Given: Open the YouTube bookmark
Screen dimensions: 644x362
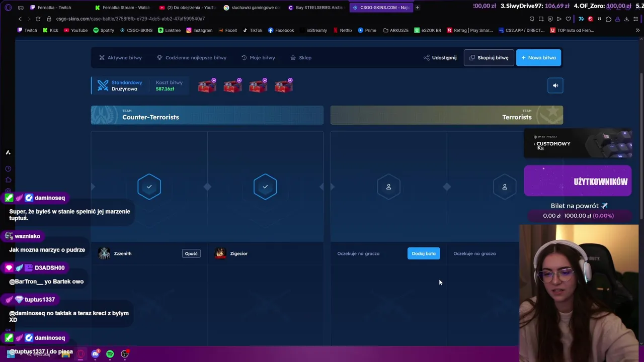Looking at the screenshot, I should click(x=75, y=30).
